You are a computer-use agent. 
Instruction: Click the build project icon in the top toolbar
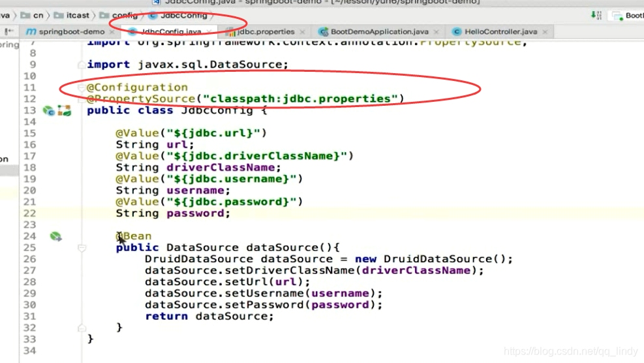tap(596, 16)
